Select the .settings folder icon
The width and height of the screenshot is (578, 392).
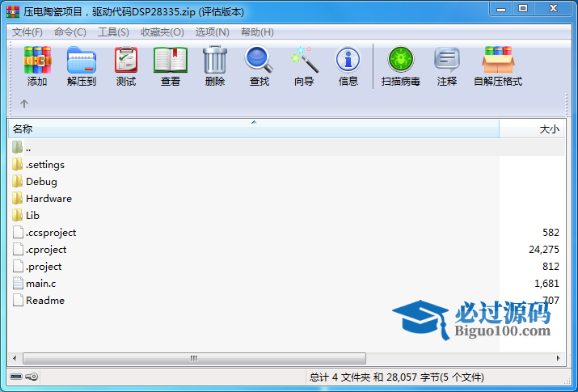point(17,164)
